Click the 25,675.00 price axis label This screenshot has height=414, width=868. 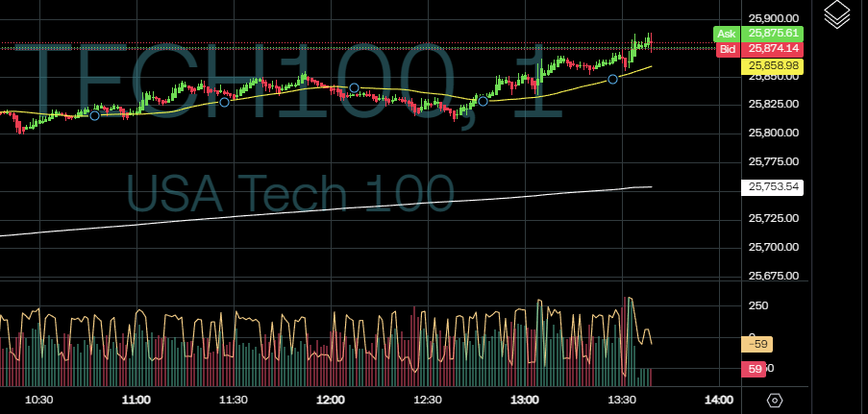click(x=774, y=276)
